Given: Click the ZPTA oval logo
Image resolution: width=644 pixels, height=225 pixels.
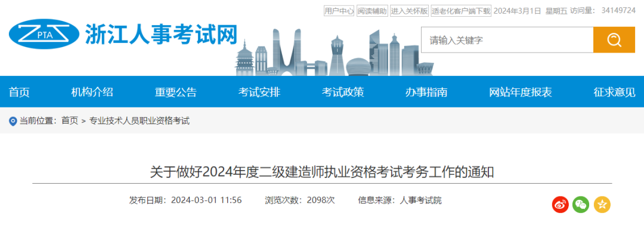Looking at the screenshot, I should [x=44, y=35].
